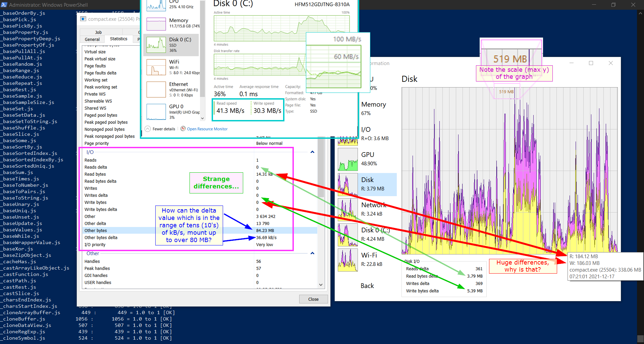Viewport: 644px width, 344px height.
Task: Select the Memory graph thumbnail in Task Manager
Action: click(x=156, y=24)
